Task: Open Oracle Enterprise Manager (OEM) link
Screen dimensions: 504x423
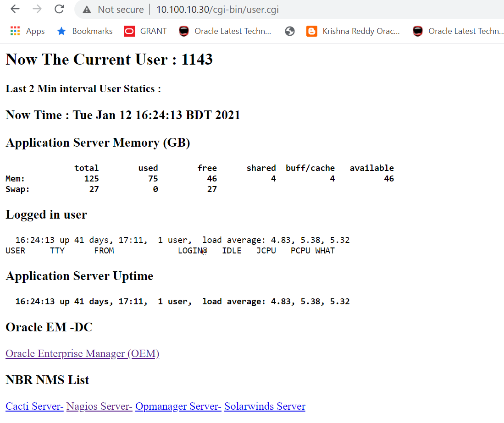Action: (82, 354)
